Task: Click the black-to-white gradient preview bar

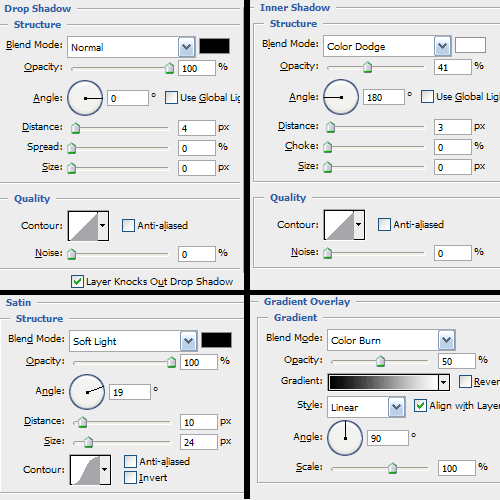Action: tap(383, 382)
